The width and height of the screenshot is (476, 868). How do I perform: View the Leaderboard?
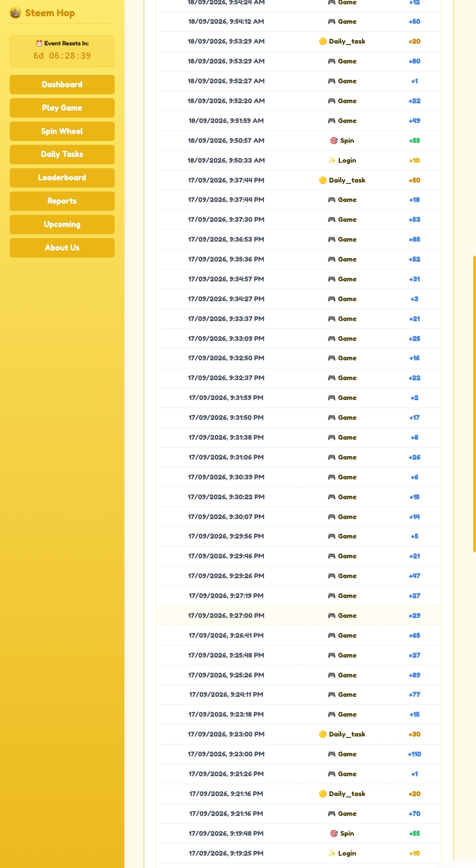pyautogui.click(x=62, y=178)
